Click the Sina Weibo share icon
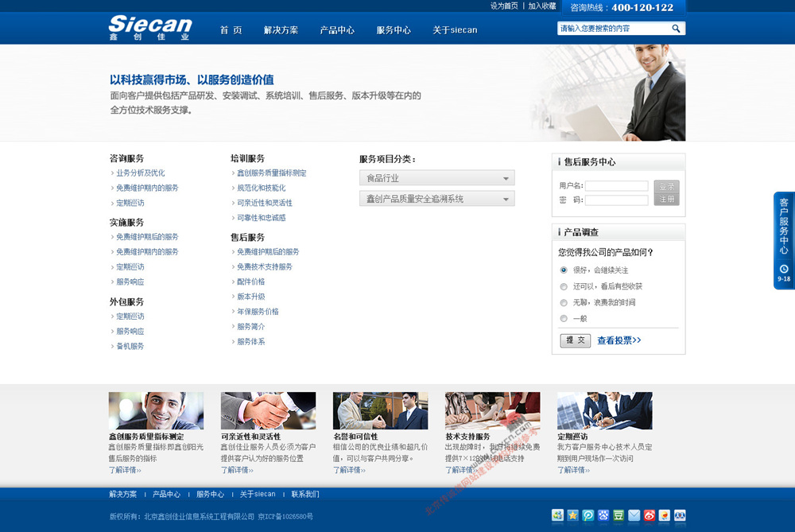The height and width of the screenshot is (532, 795). pyautogui.click(x=650, y=515)
